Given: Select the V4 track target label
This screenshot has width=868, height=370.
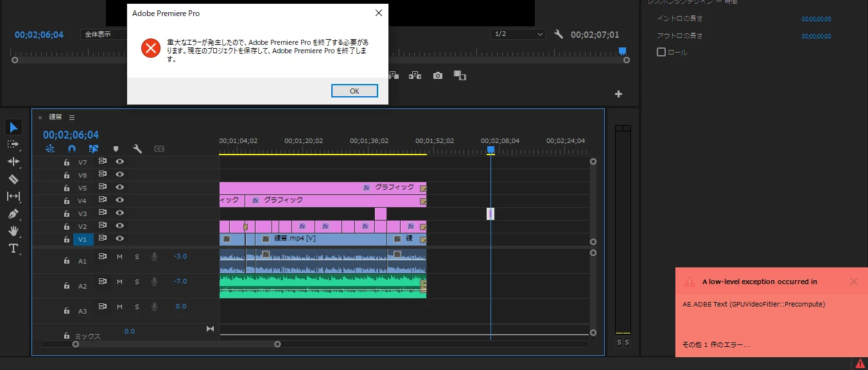Looking at the screenshot, I should pos(83,201).
